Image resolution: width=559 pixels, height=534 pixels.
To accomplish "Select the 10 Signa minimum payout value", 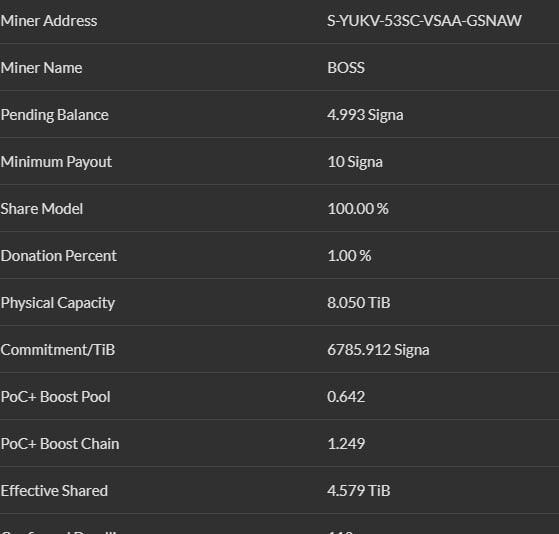I will click(x=355, y=162).
